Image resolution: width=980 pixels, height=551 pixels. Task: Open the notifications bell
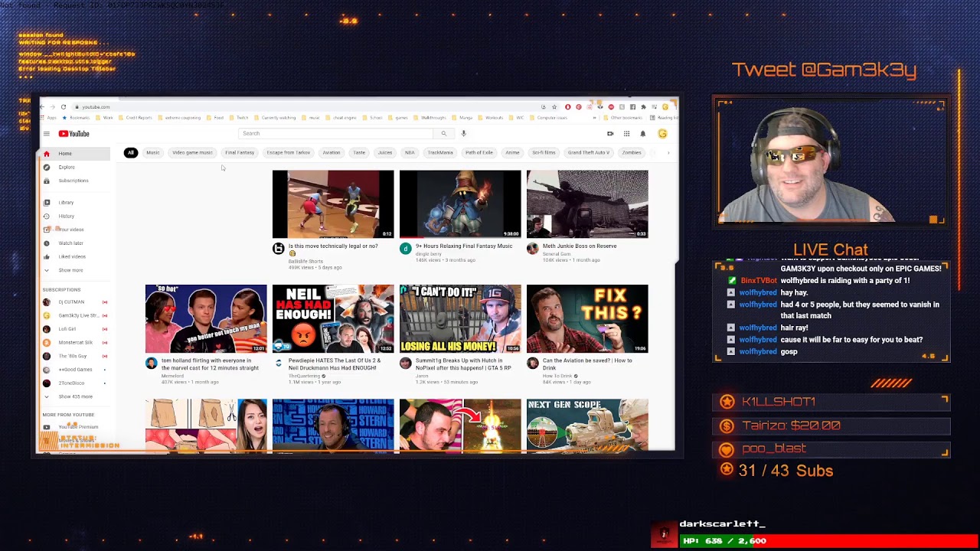coord(642,134)
